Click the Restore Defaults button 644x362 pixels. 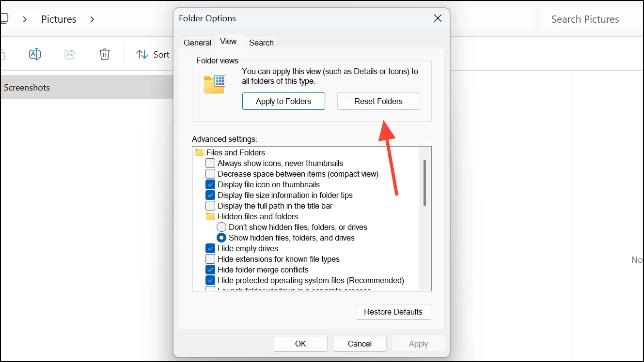[393, 312]
